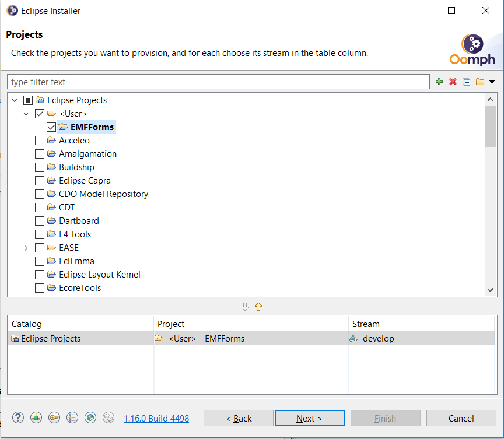Collapse the <User> tree node
The image size is (504, 439).
pyautogui.click(x=26, y=114)
